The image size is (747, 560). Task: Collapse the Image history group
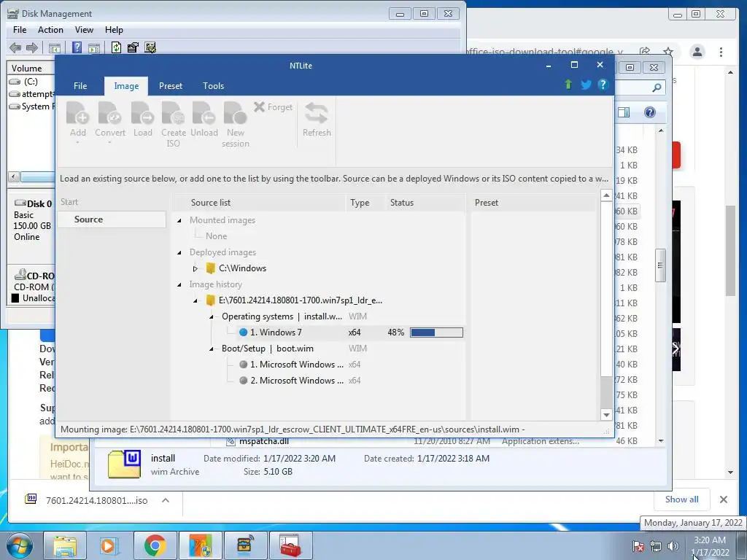click(179, 285)
